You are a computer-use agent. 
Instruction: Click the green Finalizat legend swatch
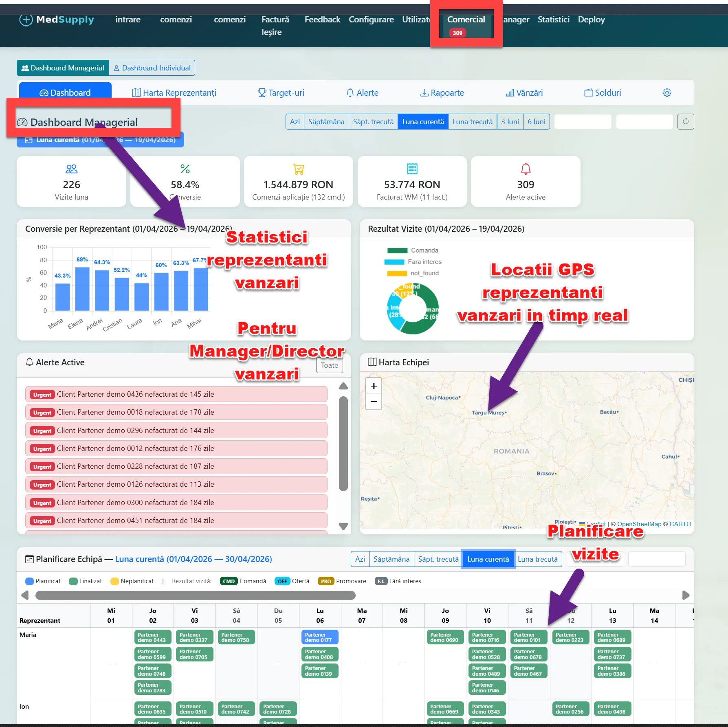(73, 581)
